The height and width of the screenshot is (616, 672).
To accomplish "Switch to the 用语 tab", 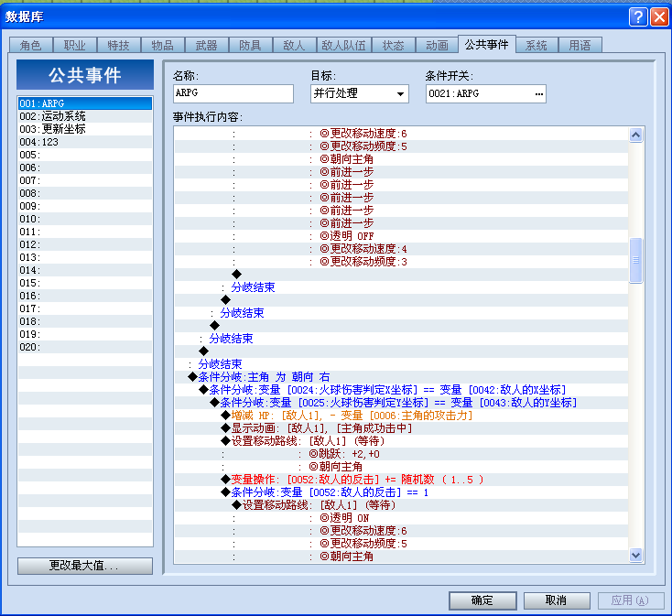I will coord(580,45).
